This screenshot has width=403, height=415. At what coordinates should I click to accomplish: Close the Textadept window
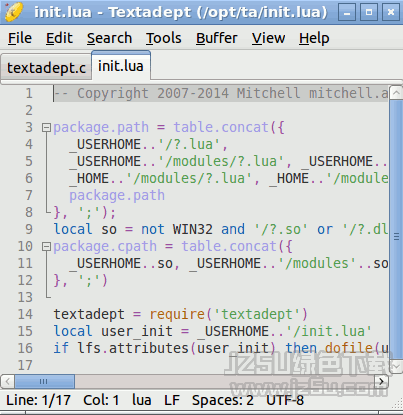391,12
